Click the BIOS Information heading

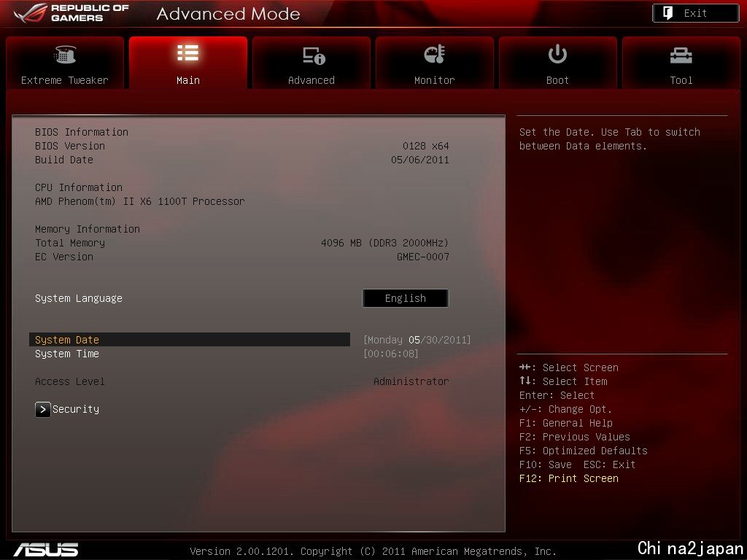coord(82,132)
